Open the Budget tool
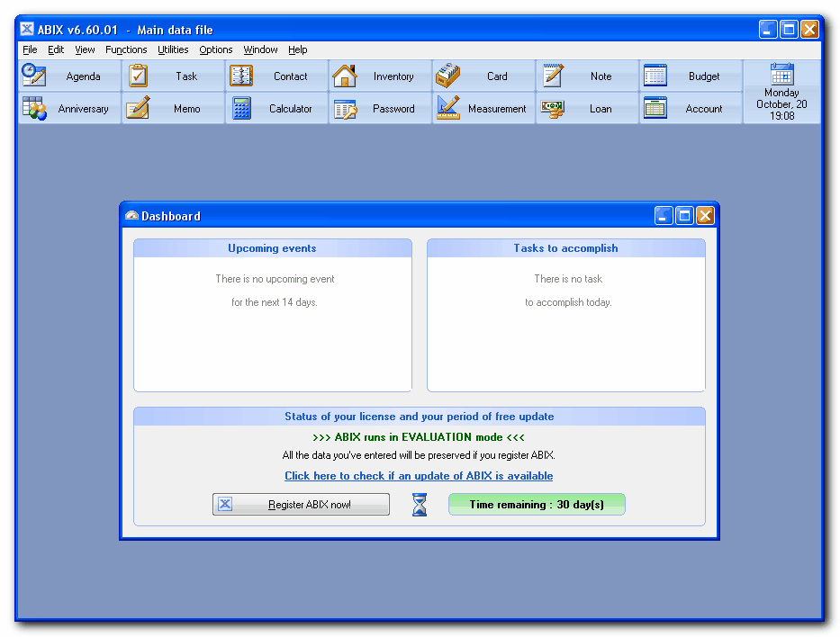The image size is (840, 637). click(690, 76)
